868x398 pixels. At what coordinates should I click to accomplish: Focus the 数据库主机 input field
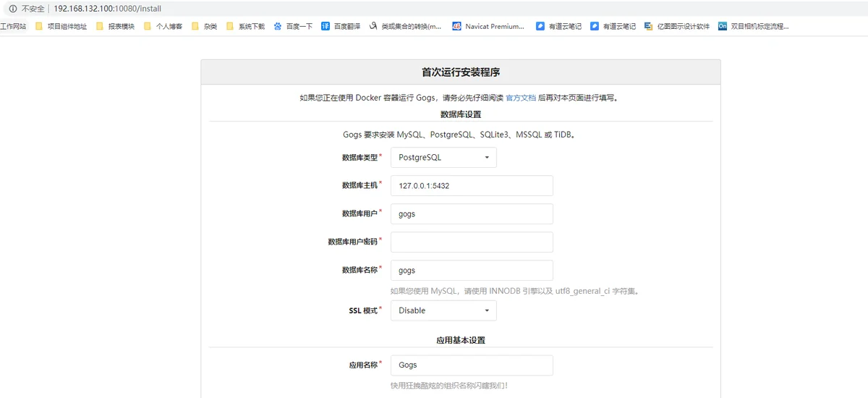(472, 185)
